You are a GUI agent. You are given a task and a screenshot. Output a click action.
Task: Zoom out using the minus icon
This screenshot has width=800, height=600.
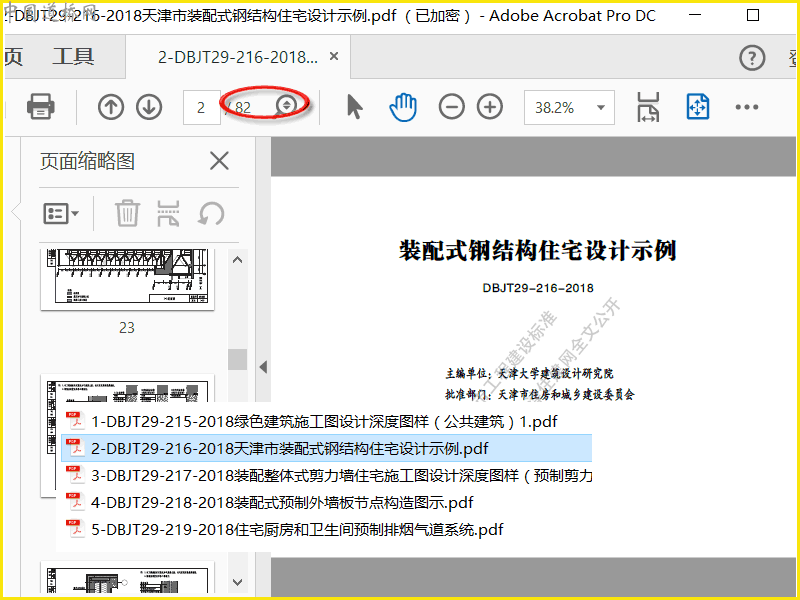[452, 107]
